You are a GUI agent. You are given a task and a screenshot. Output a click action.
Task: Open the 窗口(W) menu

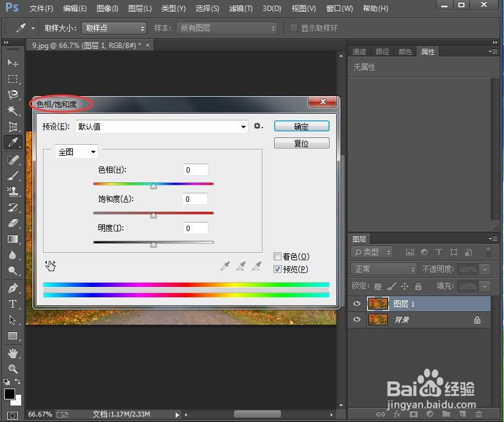339,9
